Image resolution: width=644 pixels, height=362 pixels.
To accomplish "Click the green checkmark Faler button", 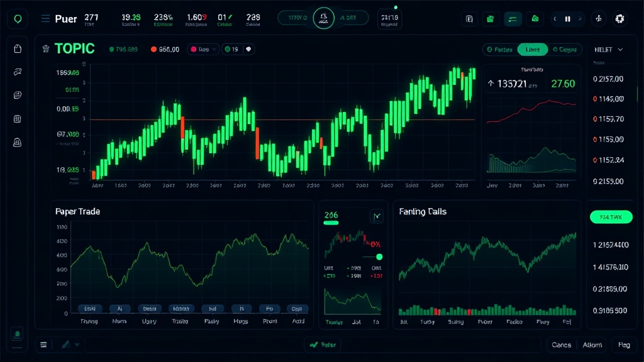I will (x=323, y=345).
